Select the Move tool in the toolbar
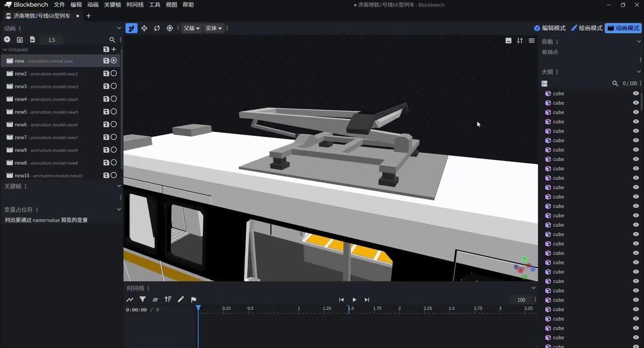 (144, 28)
